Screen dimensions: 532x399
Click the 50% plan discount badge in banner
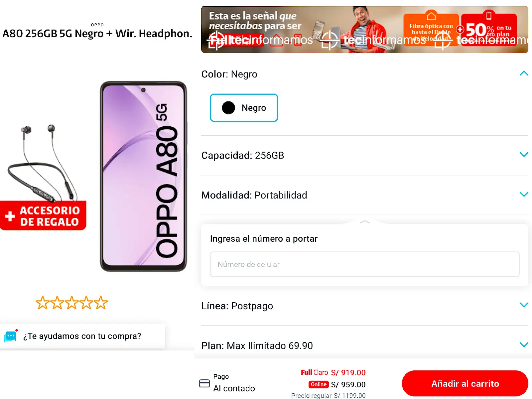point(489,29)
